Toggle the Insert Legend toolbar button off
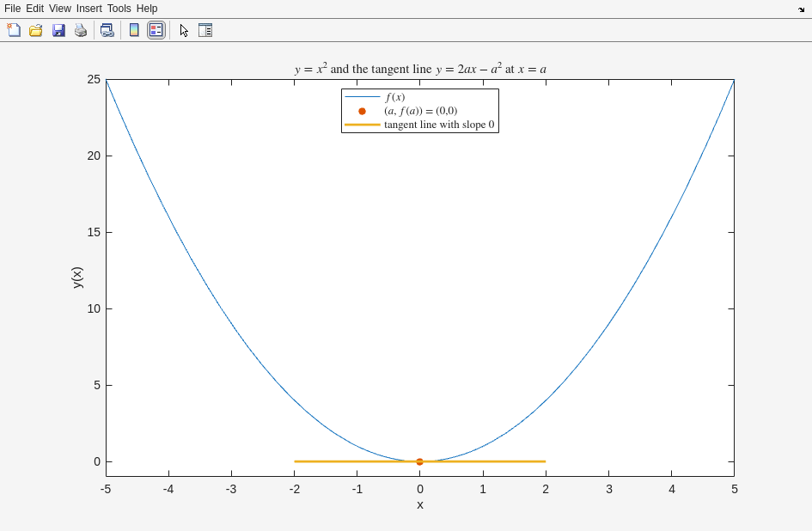 click(x=156, y=30)
